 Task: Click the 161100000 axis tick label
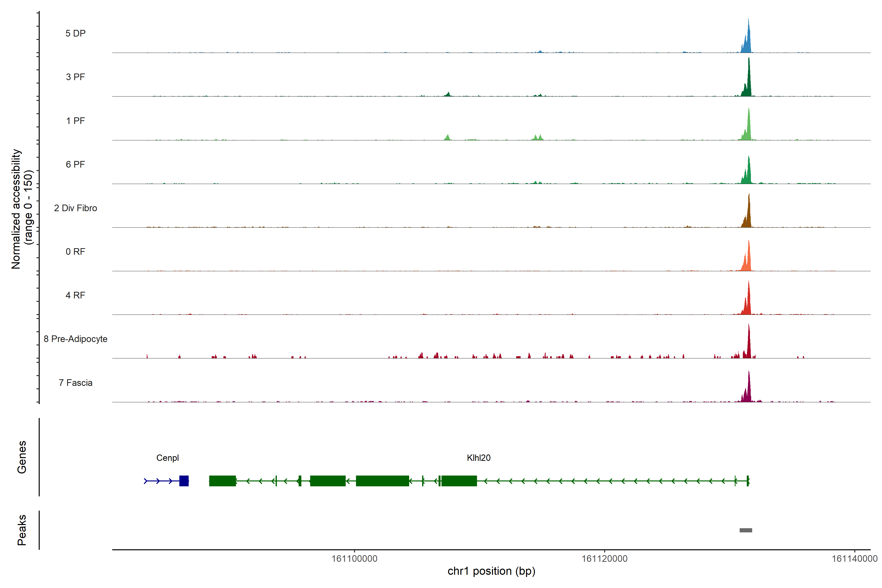[354, 559]
